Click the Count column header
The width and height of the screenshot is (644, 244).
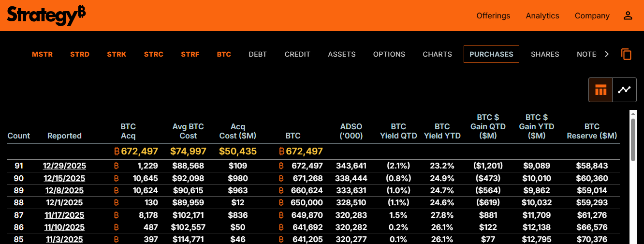(x=19, y=136)
